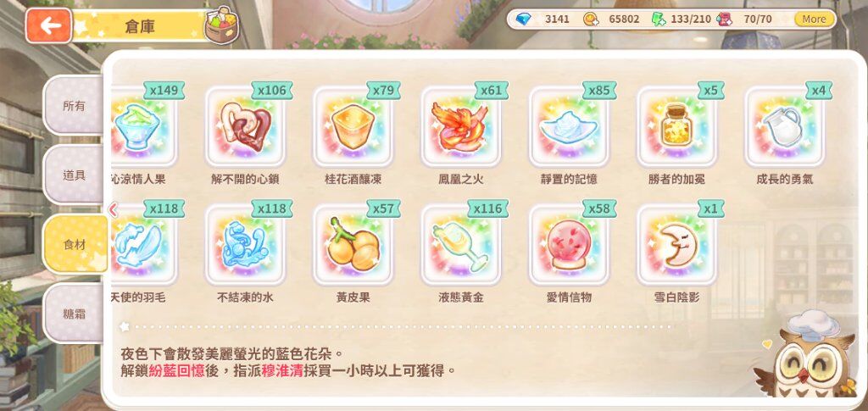Select the 雪白陰影 moon ingredient

tap(677, 245)
